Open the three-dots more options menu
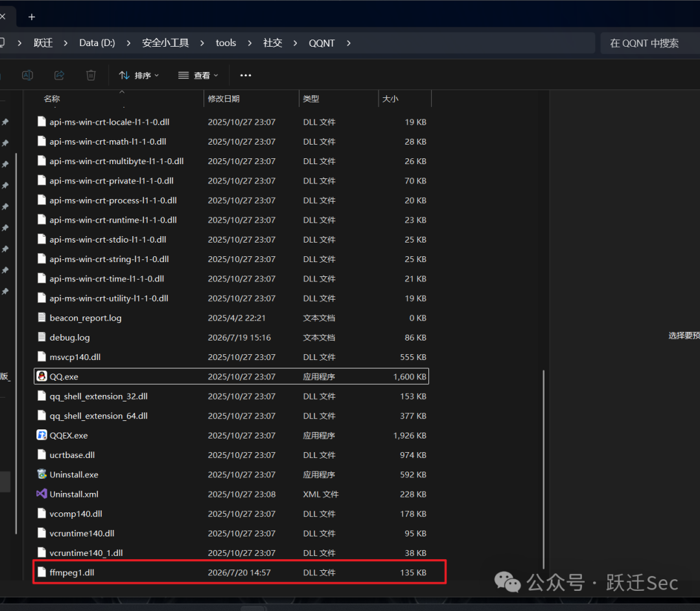The image size is (700, 611). click(246, 75)
